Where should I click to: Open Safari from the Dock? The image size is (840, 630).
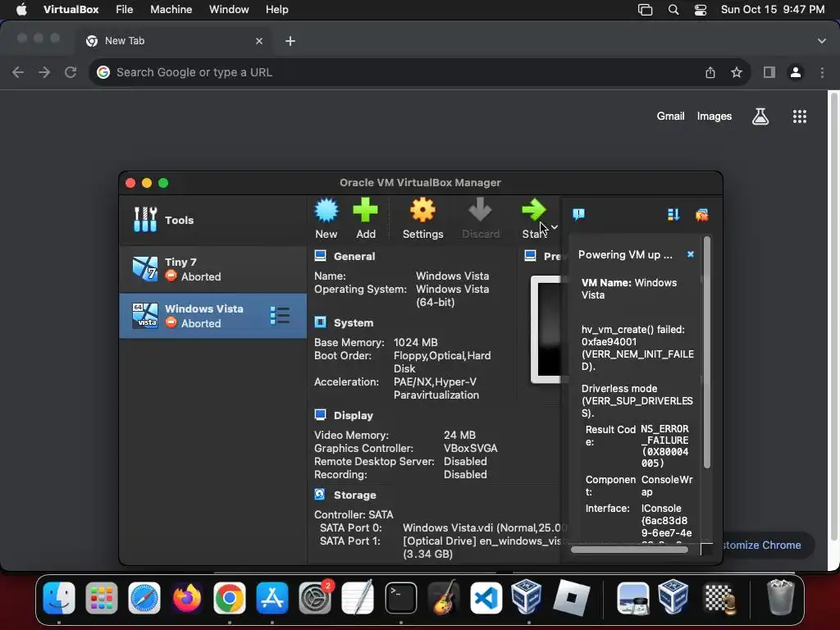[144, 598]
